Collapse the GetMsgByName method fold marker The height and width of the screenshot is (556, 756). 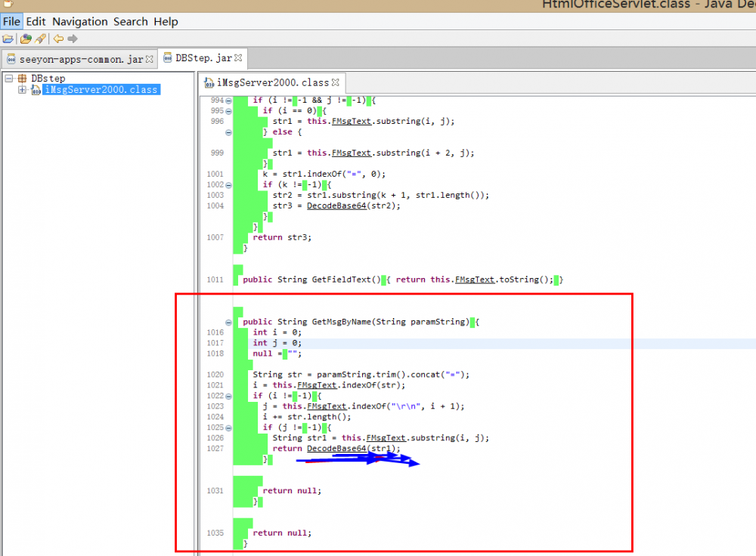[228, 323]
